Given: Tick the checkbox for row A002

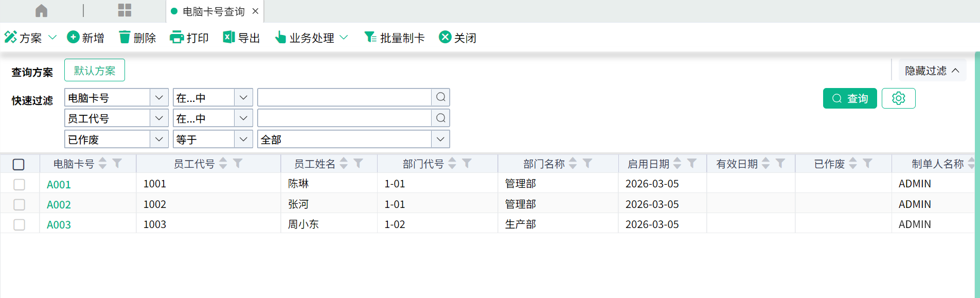Looking at the screenshot, I should [19, 204].
